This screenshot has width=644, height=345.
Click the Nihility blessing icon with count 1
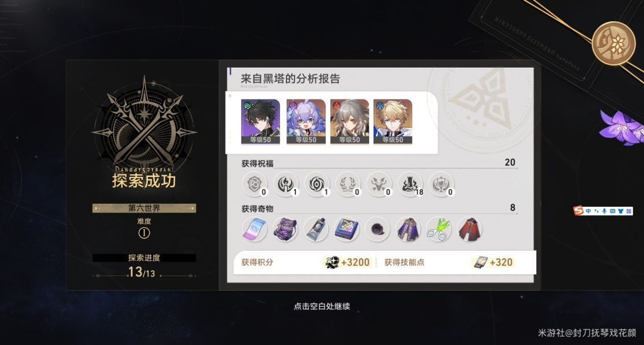tap(317, 184)
